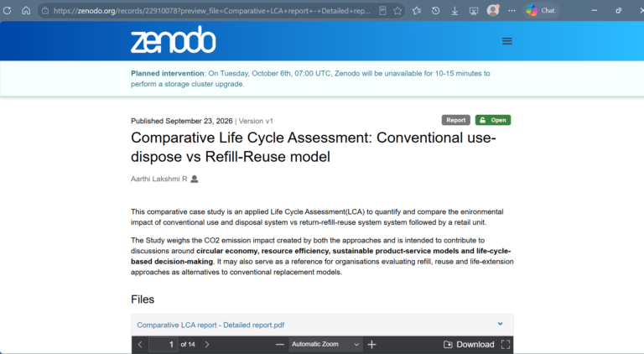Collapse the Comparative LCA report file preview
Screen dimensions: 644x354
[x=501, y=324]
